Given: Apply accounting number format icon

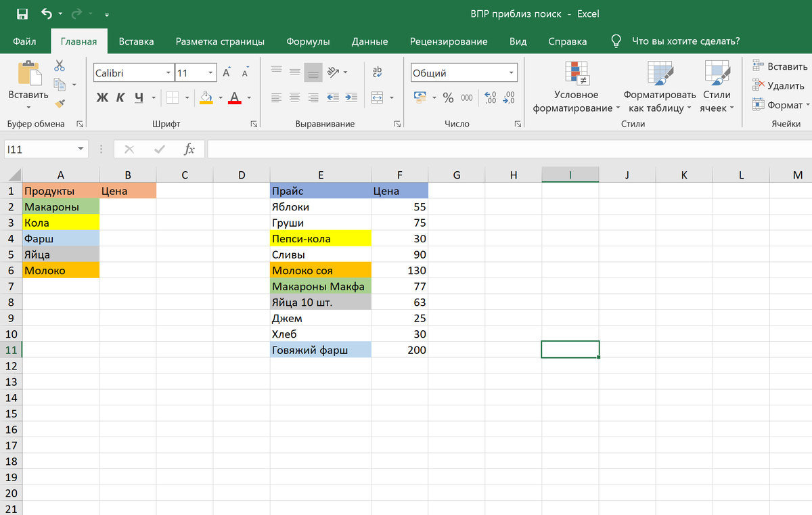Looking at the screenshot, I should (x=420, y=97).
